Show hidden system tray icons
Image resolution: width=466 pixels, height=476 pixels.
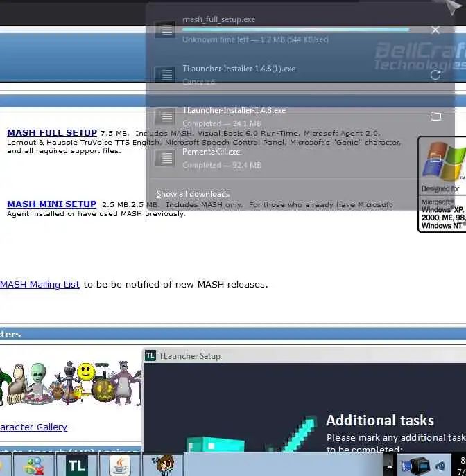[390, 466]
